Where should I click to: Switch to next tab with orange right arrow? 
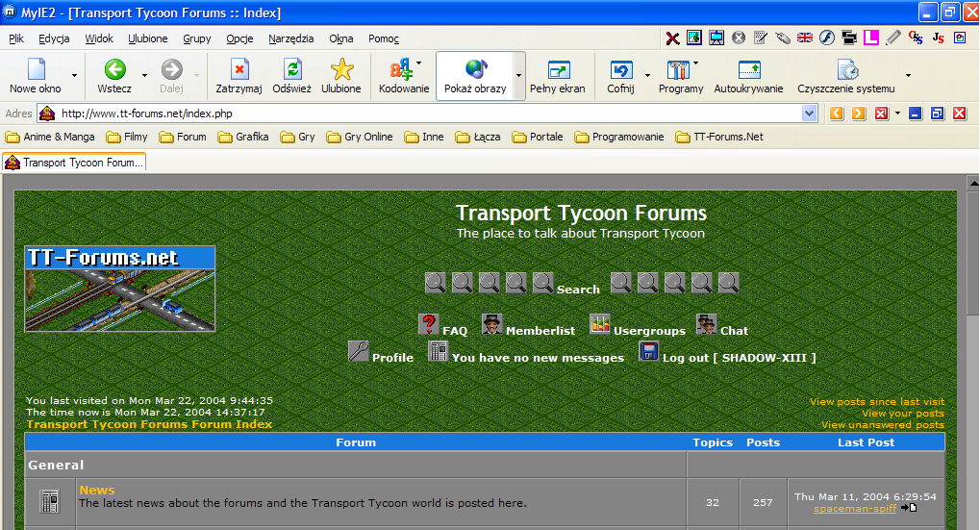point(859,114)
